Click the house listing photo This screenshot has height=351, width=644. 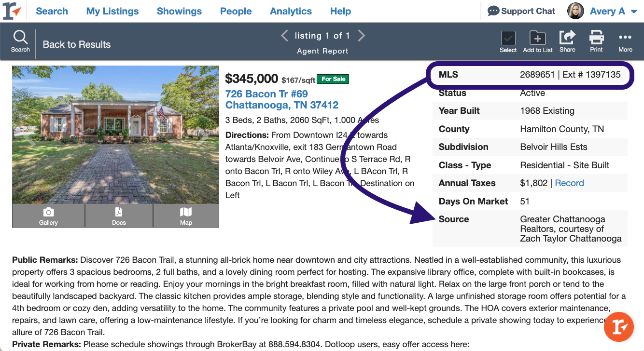(115, 135)
